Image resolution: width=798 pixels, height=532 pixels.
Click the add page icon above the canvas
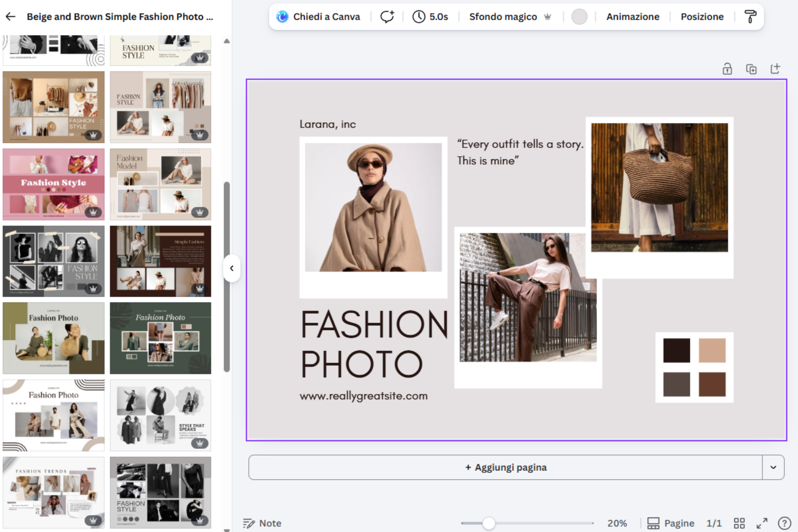pos(775,69)
